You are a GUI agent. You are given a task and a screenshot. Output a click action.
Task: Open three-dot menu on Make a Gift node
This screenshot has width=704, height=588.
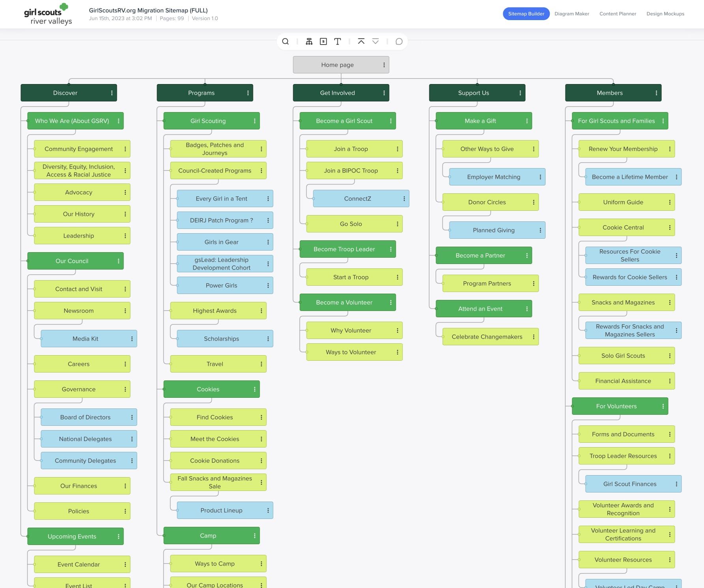(x=527, y=121)
